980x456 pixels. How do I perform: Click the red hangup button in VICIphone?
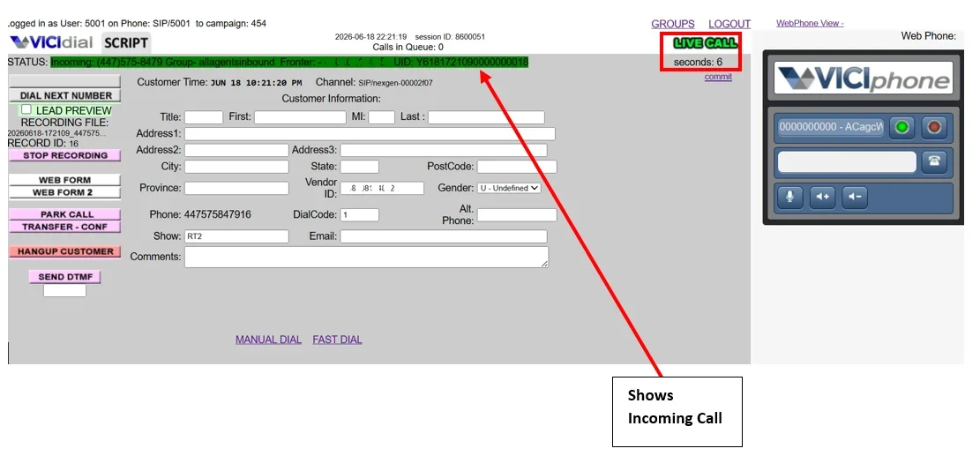(x=934, y=127)
